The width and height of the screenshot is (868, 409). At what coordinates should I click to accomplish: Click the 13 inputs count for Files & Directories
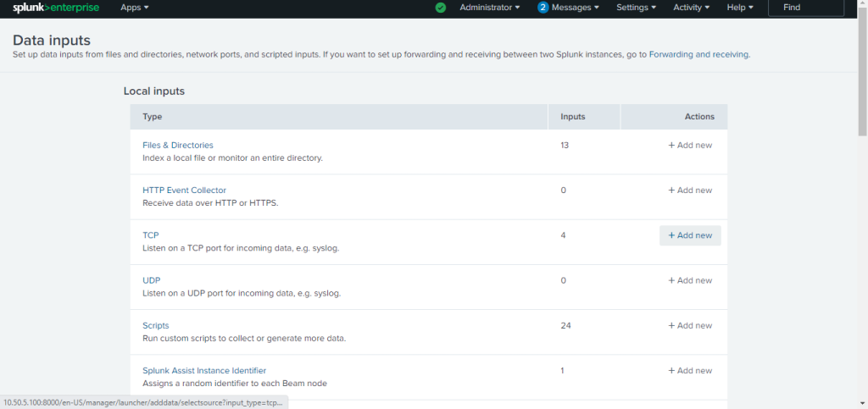pos(565,146)
